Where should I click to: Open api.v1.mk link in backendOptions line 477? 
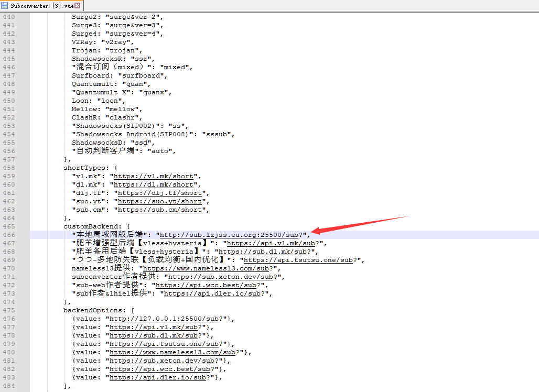pyautogui.click(x=153, y=327)
